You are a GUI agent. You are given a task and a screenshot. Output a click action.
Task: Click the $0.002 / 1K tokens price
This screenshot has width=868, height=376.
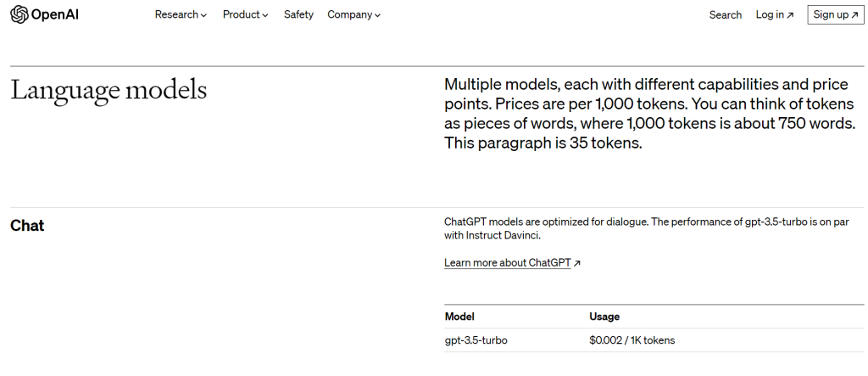[632, 340]
